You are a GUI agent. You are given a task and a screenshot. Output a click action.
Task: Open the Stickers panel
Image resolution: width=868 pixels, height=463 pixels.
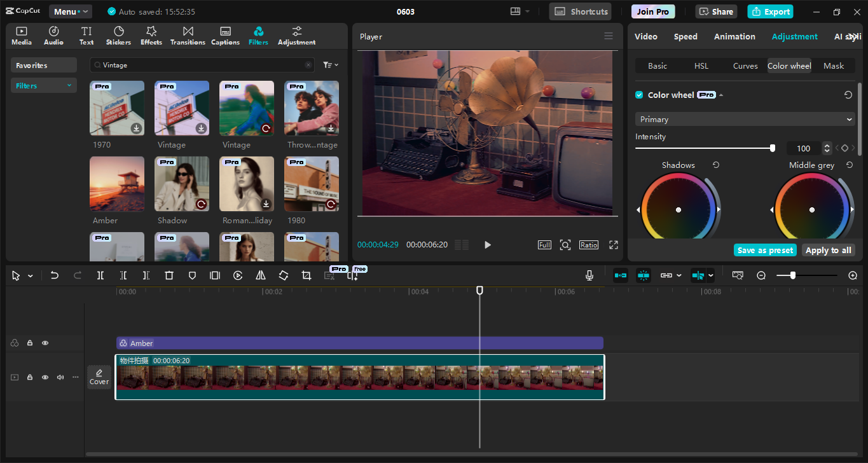tap(118, 35)
